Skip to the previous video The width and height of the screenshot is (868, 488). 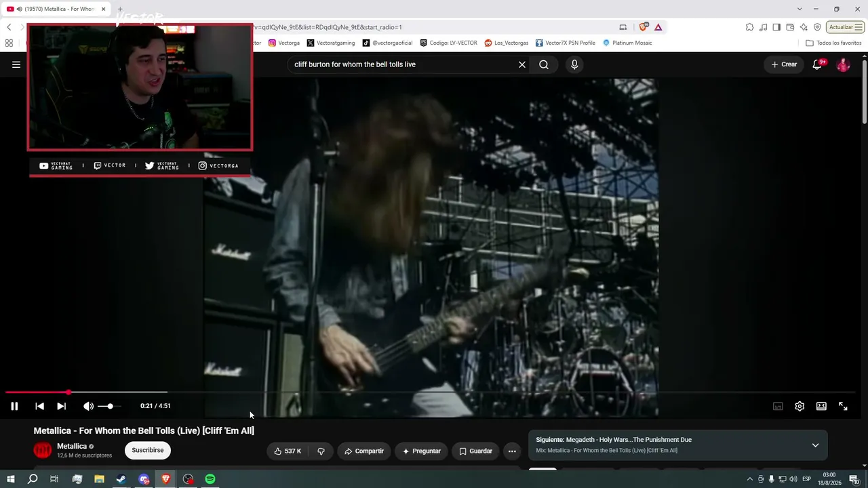(x=39, y=406)
